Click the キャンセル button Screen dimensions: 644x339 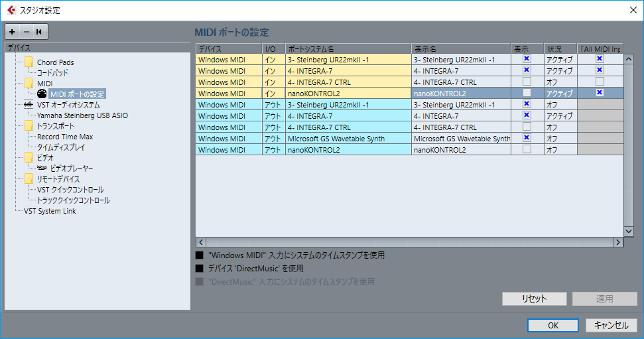click(611, 325)
